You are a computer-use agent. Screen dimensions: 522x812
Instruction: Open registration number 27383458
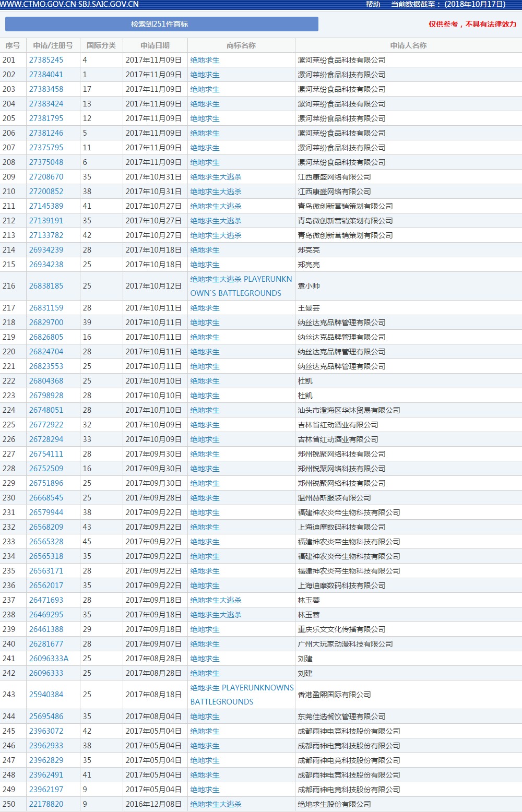[46, 89]
